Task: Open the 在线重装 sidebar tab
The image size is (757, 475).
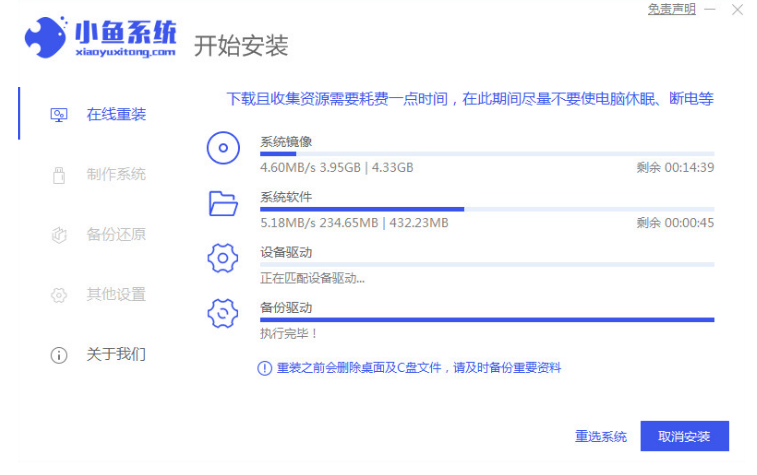Action: point(116,115)
